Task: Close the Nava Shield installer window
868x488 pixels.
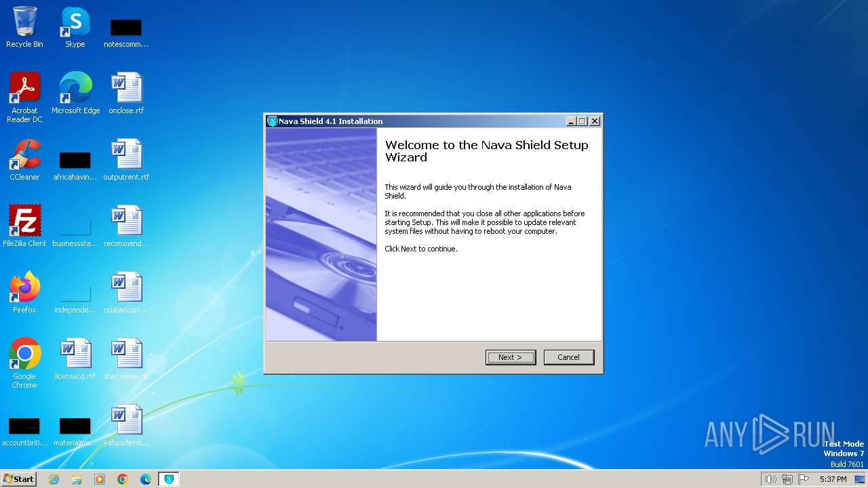Action: point(595,121)
